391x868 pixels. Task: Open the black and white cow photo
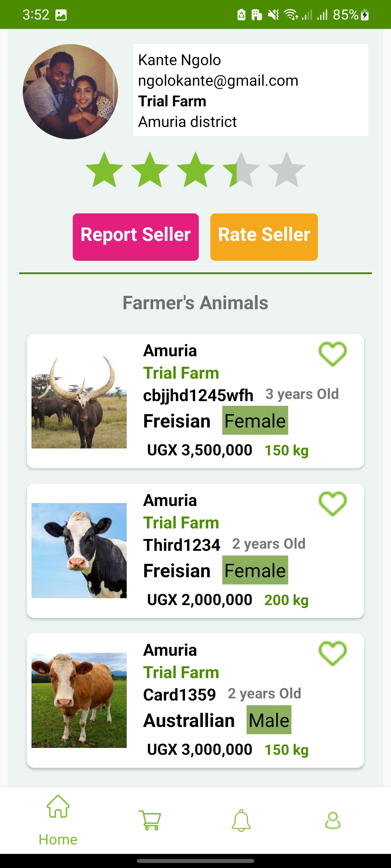click(x=79, y=550)
